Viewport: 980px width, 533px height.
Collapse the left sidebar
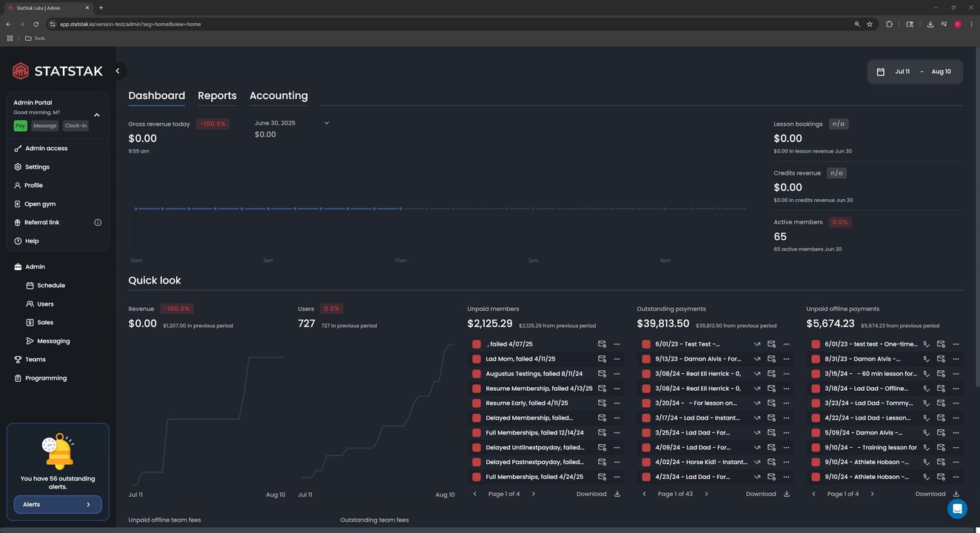pyautogui.click(x=118, y=71)
